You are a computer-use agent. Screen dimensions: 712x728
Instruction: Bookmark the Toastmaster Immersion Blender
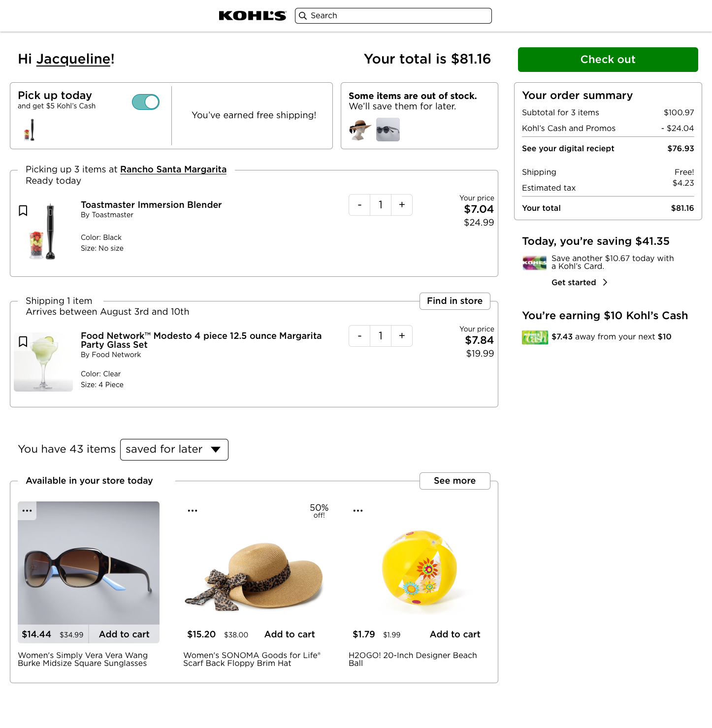click(x=23, y=211)
